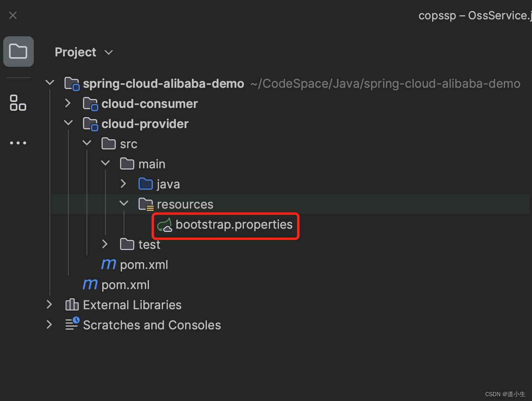Select the resources label
This screenshot has height=401, width=532.
[185, 205]
